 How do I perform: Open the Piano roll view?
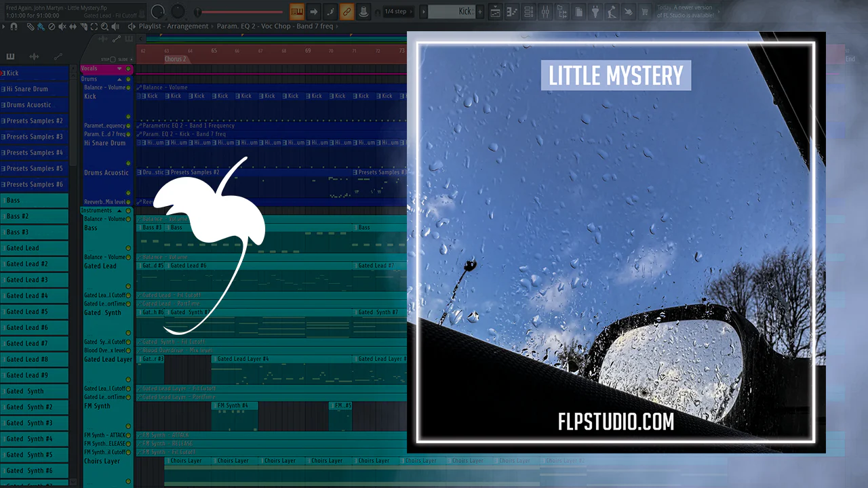coord(512,12)
